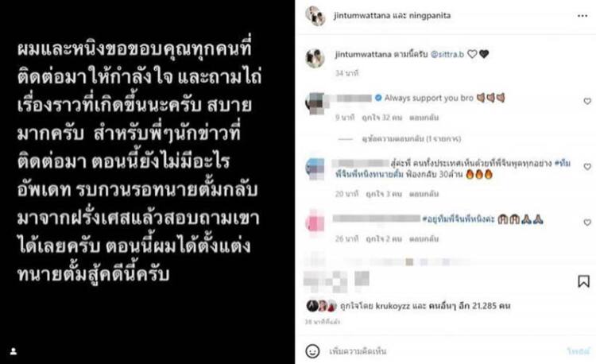The image size is (596, 364).
Task: View likes on the 32 คน comment
Action: pyautogui.click(x=381, y=118)
